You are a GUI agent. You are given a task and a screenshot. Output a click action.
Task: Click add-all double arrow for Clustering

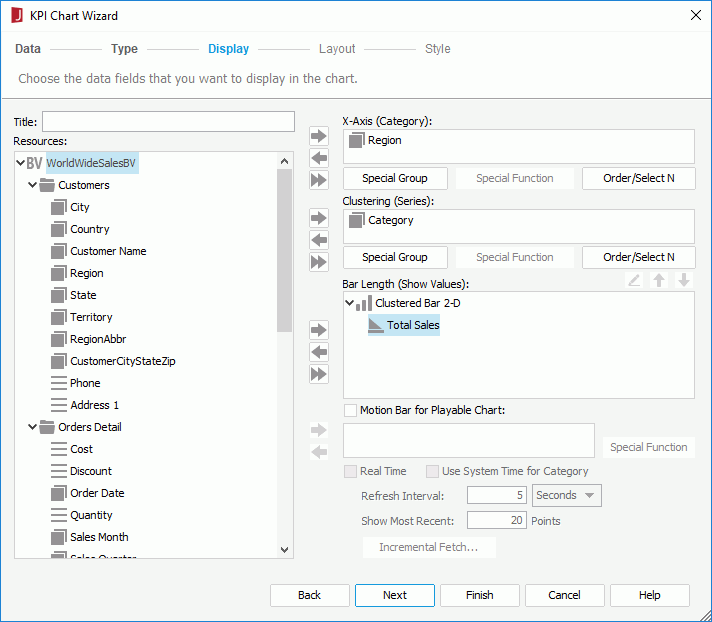(319, 262)
